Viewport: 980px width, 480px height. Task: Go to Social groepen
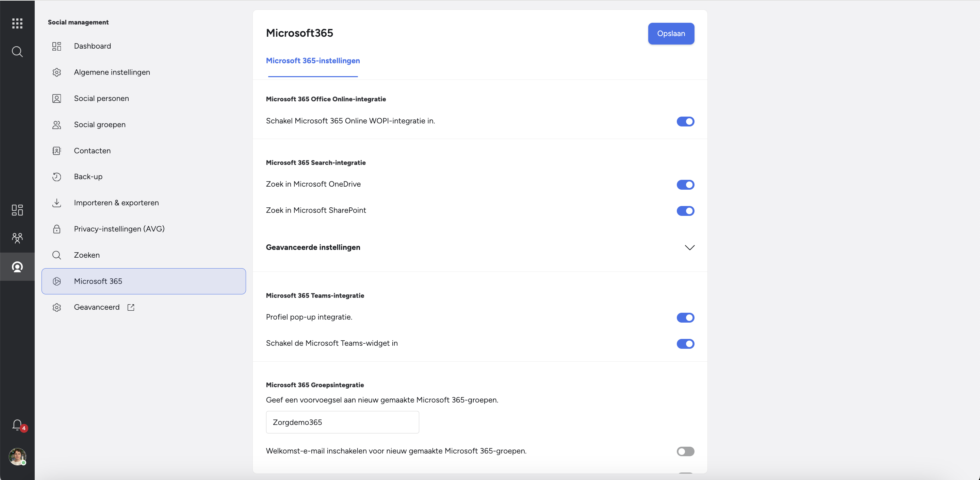(143, 125)
